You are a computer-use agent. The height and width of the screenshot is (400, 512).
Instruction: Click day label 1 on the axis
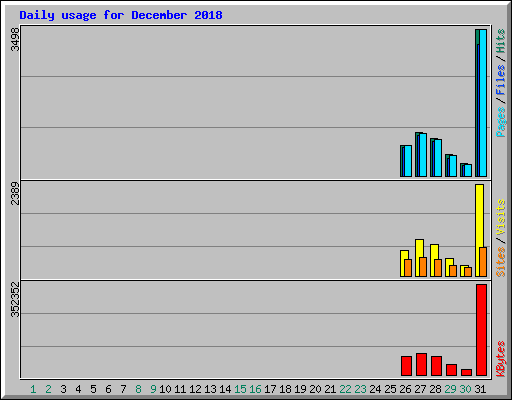coord(33,389)
